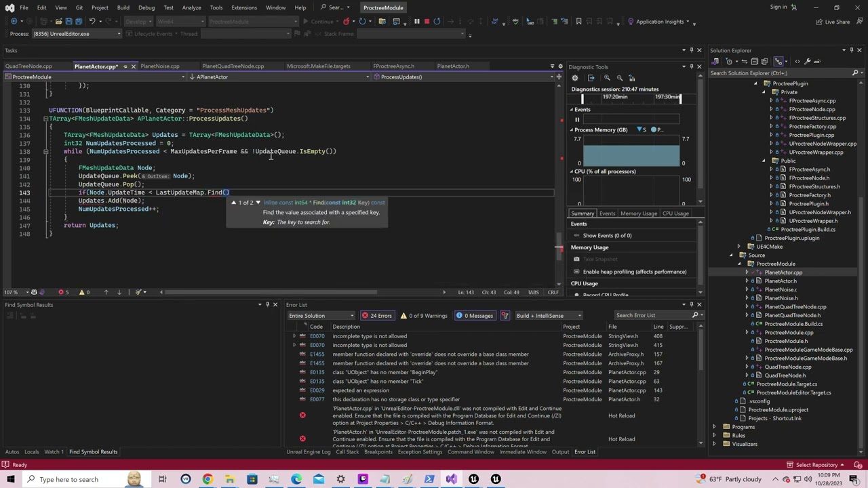
Task: Stop debugging with the red square
Action: tap(427, 21)
